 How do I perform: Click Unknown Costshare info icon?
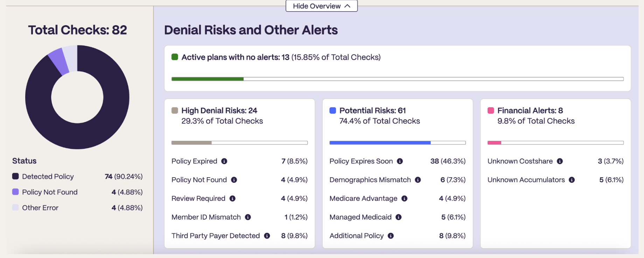click(560, 161)
